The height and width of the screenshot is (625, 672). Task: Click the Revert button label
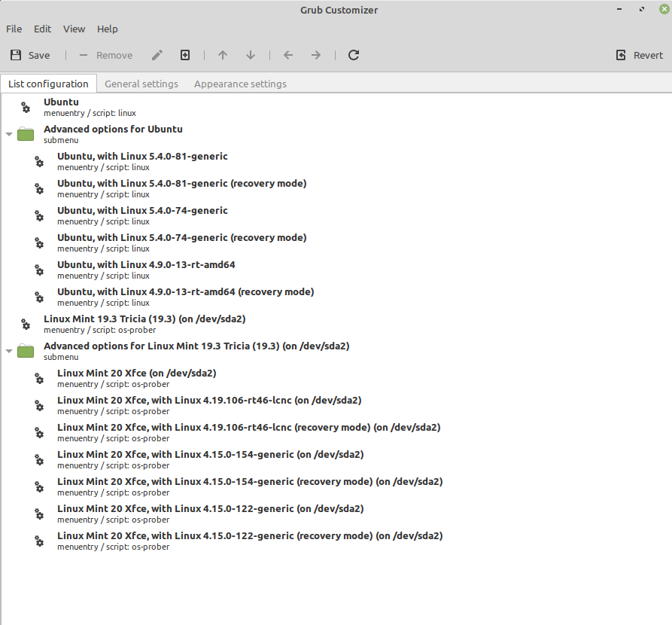[x=648, y=55]
